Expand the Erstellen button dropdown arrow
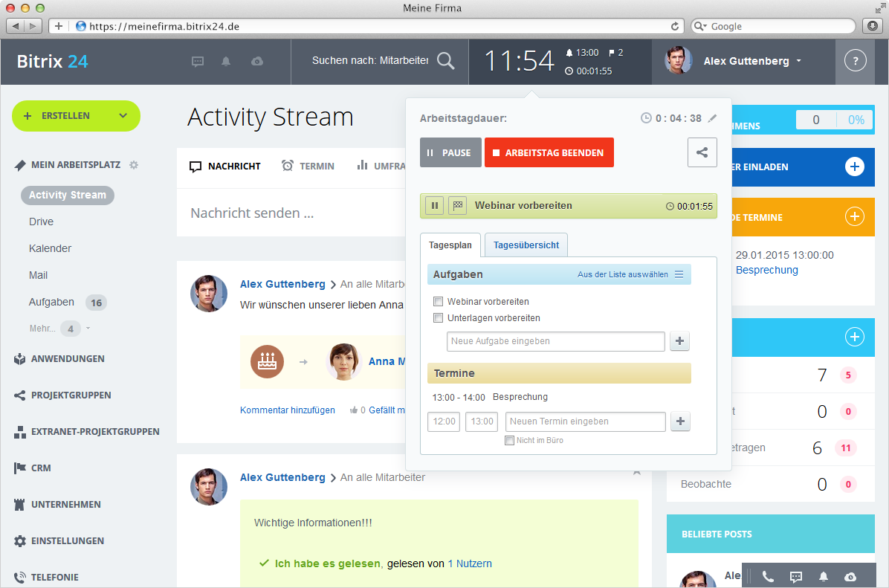Viewport: 889px width, 588px height. click(123, 116)
